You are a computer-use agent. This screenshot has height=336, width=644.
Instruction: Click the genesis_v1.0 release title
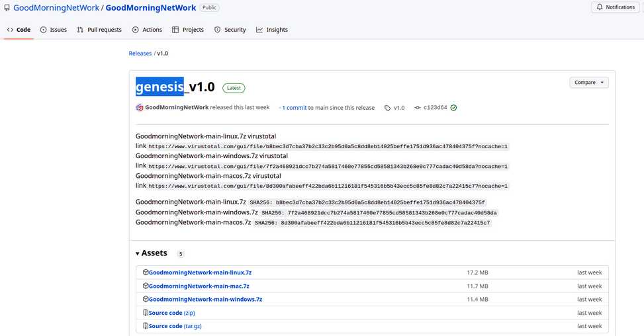click(x=175, y=87)
